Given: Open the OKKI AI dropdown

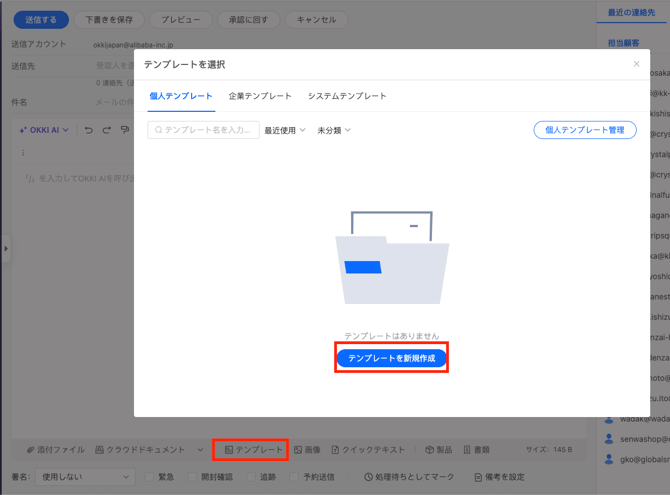Looking at the screenshot, I should tap(44, 130).
